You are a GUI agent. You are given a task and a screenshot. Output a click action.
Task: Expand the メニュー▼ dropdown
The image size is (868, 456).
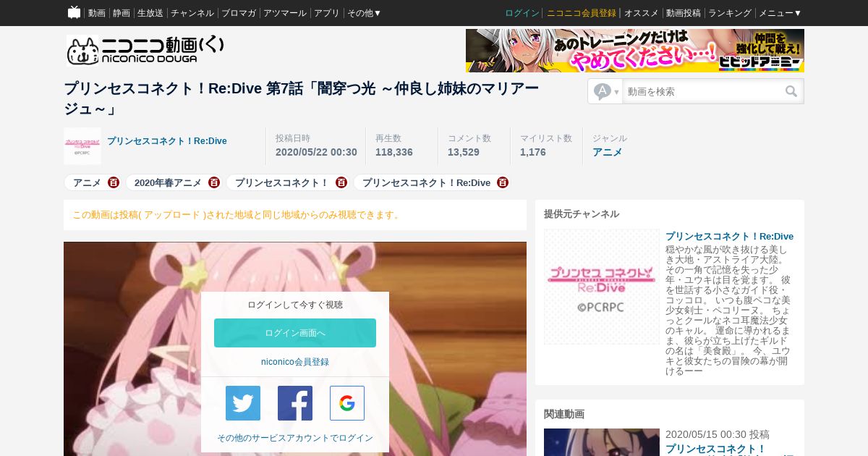[780, 13]
